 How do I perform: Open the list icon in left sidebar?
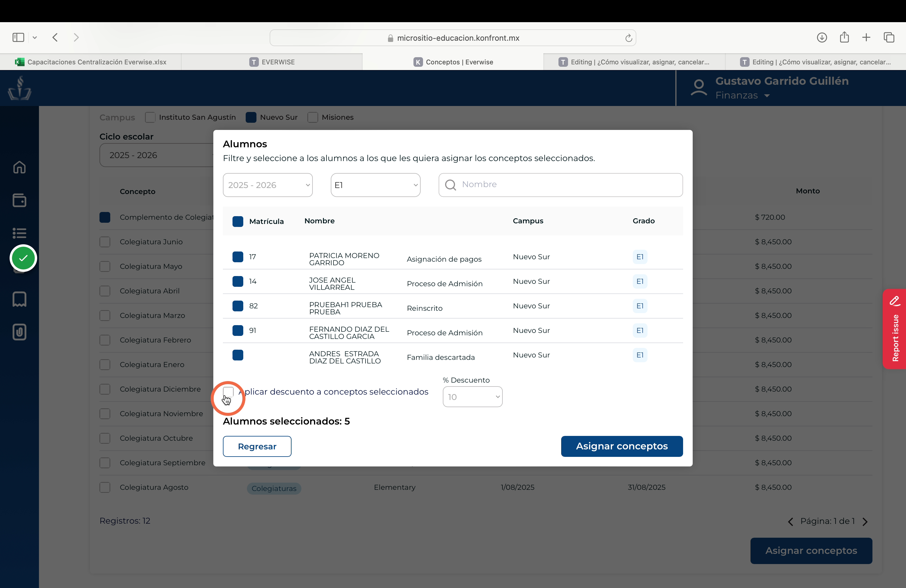pos(19,233)
